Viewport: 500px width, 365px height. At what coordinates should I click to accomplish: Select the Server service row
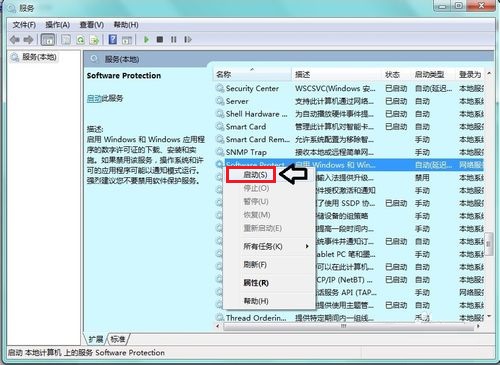point(349,101)
